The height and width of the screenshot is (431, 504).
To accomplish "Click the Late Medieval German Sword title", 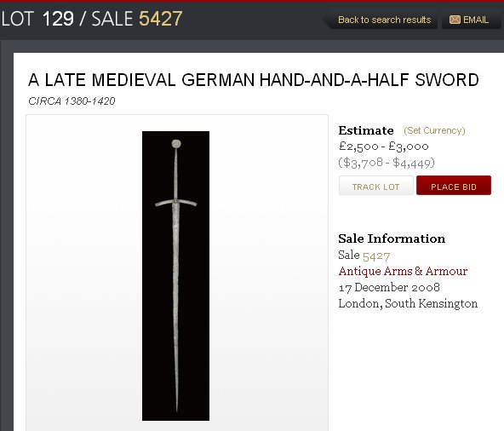I will [254, 80].
